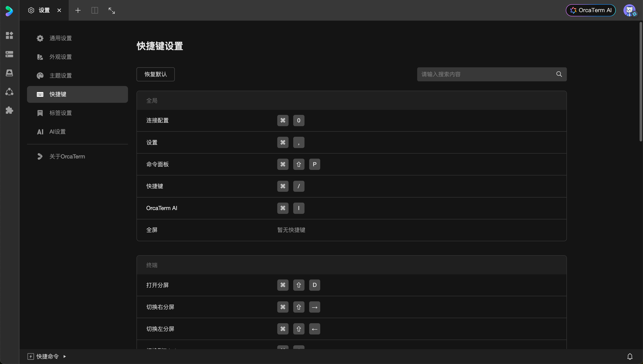
Task: Open 主题设置 settings section
Action: [61, 76]
